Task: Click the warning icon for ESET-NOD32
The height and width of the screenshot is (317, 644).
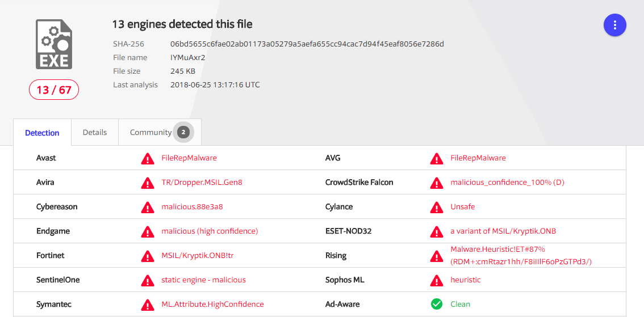Action: click(437, 232)
